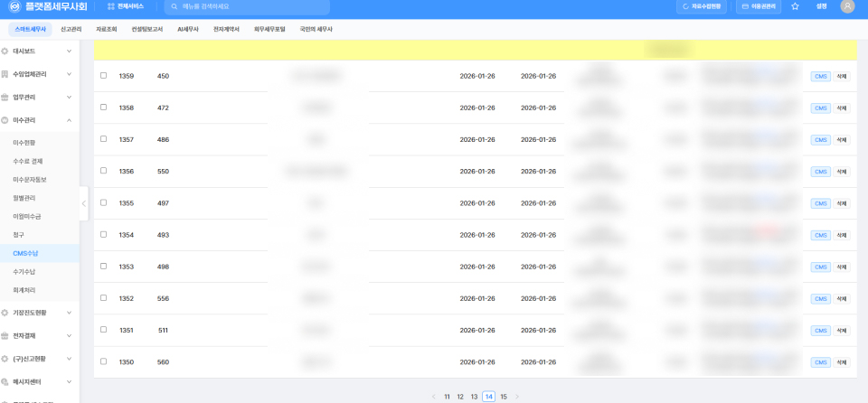
Task: Click the 기장진도현황 sidebar icon
Action: click(5, 313)
